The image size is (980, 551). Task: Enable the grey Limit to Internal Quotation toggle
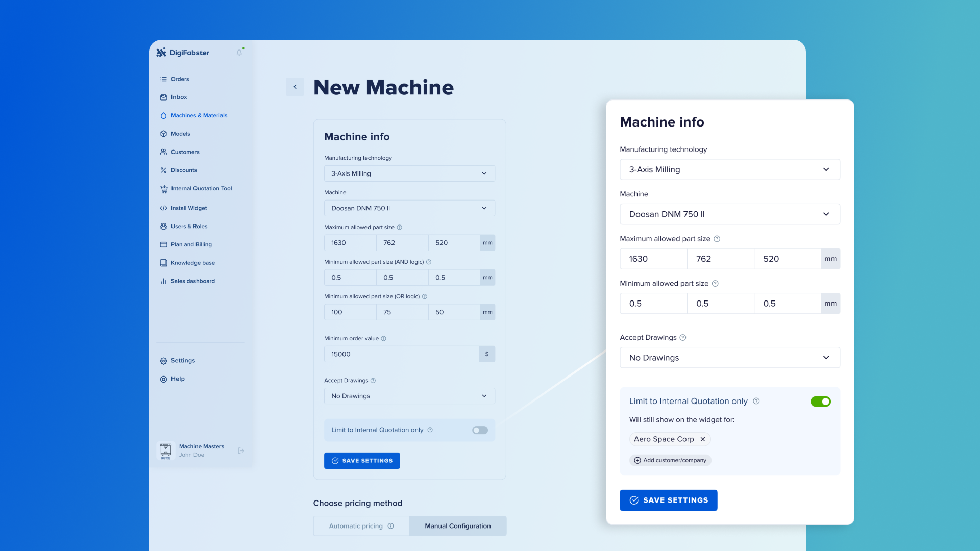click(480, 430)
